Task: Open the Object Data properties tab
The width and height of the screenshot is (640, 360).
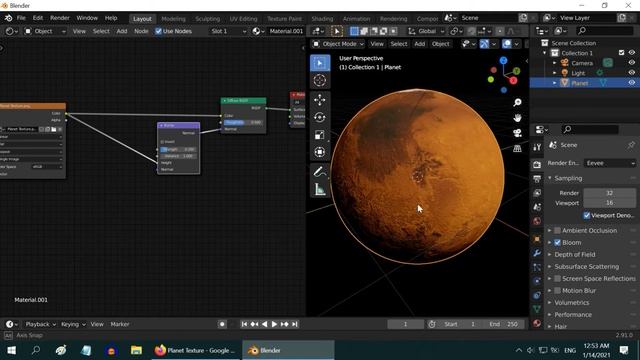Action: (537, 309)
